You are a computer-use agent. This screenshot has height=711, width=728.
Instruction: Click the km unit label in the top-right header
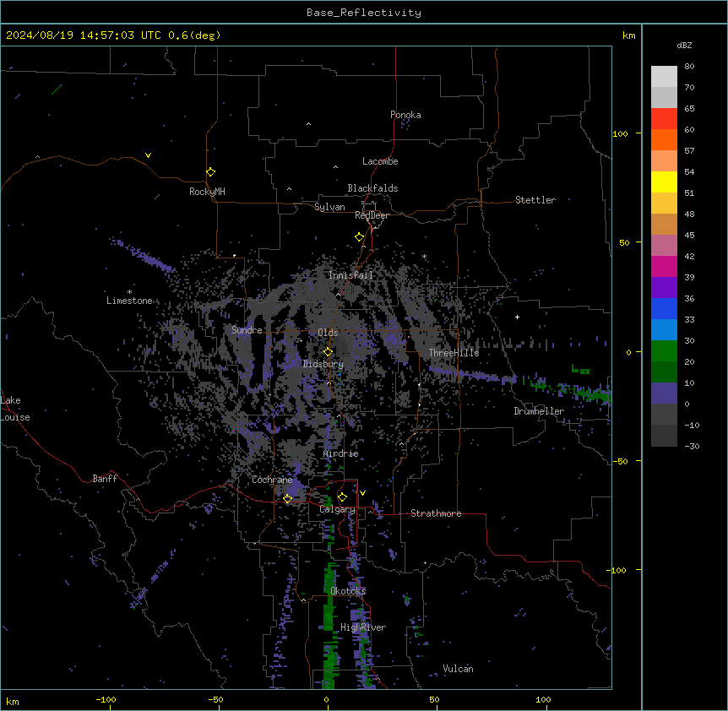click(628, 35)
